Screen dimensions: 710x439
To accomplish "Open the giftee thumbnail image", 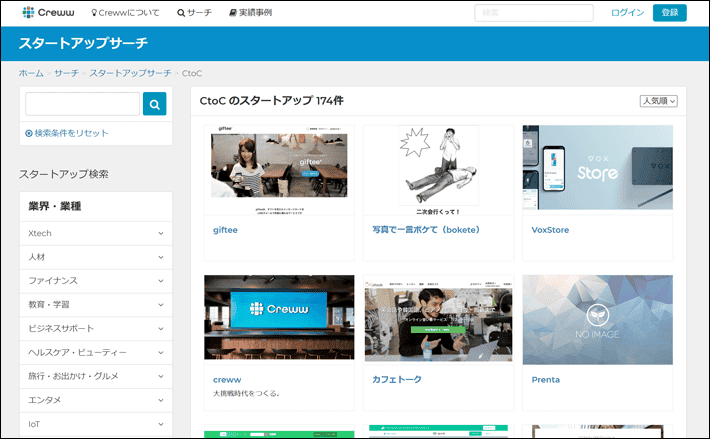I will (x=279, y=170).
